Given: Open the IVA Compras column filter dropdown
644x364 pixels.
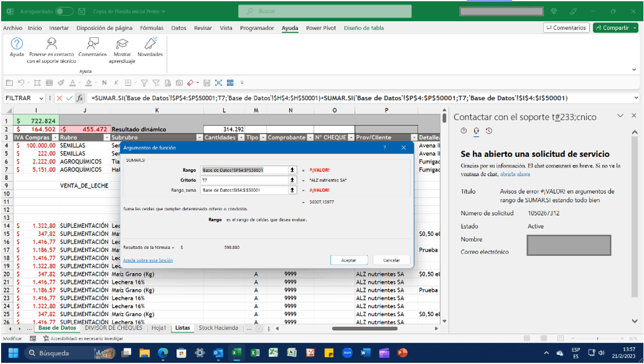Looking at the screenshot, I should click(55, 137).
